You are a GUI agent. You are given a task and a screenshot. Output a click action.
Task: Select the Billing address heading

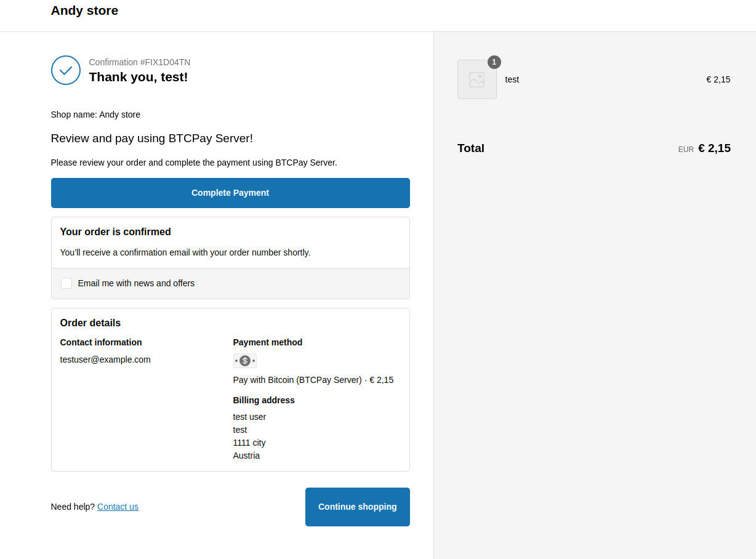263,400
